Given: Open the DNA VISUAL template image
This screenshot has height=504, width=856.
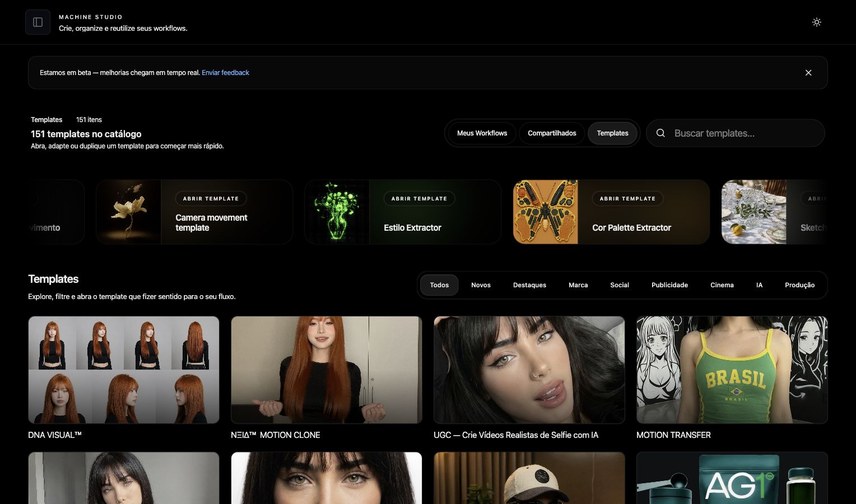Looking at the screenshot, I should [124, 370].
